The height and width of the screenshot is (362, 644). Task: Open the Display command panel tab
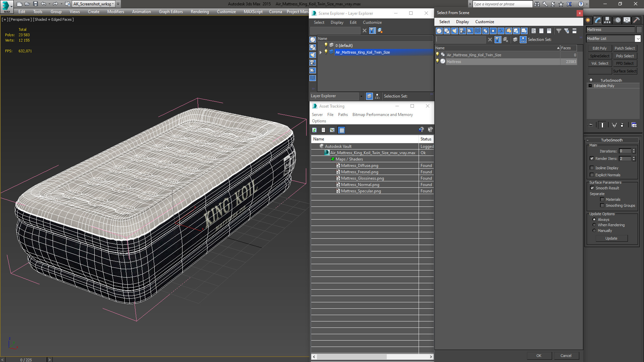tap(627, 20)
